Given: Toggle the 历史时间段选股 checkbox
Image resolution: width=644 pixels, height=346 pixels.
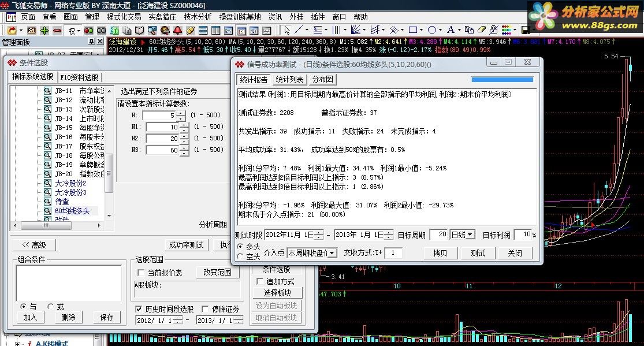Looking at the screenshot, I should (139, 308).
